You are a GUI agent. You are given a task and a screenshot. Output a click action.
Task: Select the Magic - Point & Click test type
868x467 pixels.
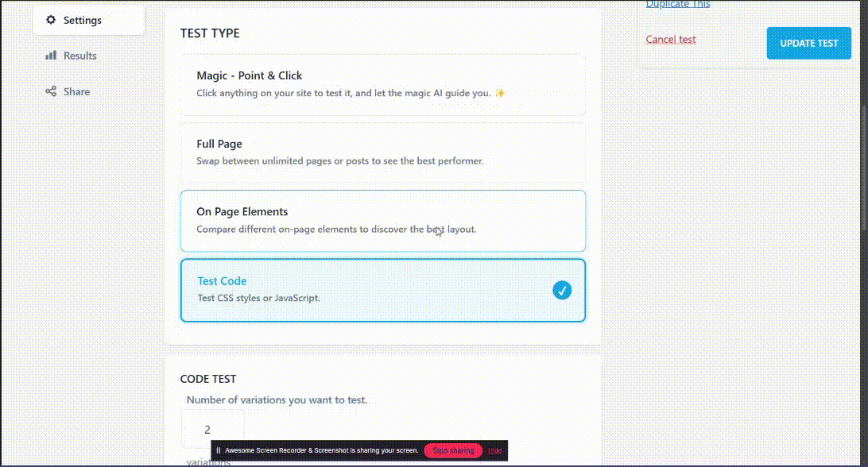(x=383, y=83)
